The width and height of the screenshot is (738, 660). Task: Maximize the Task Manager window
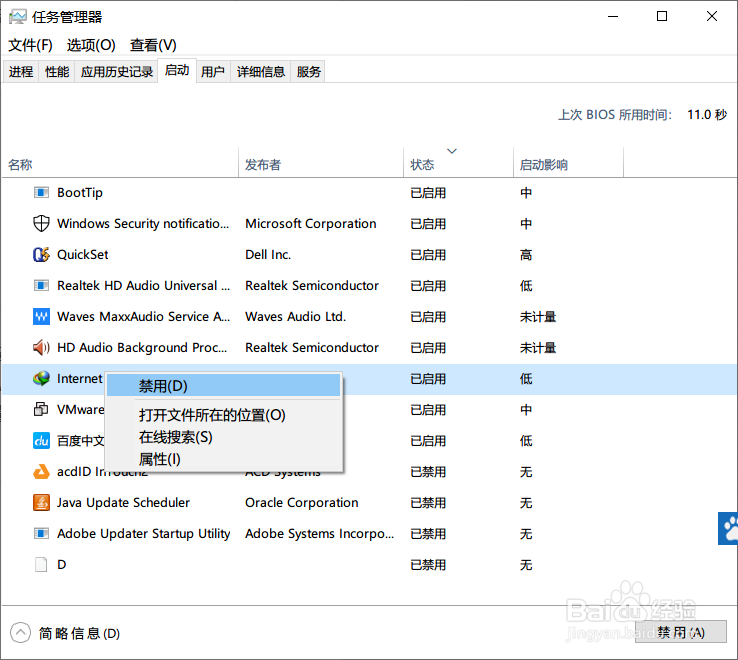point(662,16)
